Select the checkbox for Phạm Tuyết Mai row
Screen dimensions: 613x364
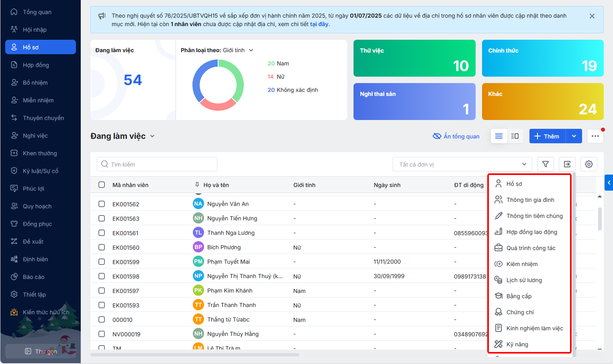[102, 262]
